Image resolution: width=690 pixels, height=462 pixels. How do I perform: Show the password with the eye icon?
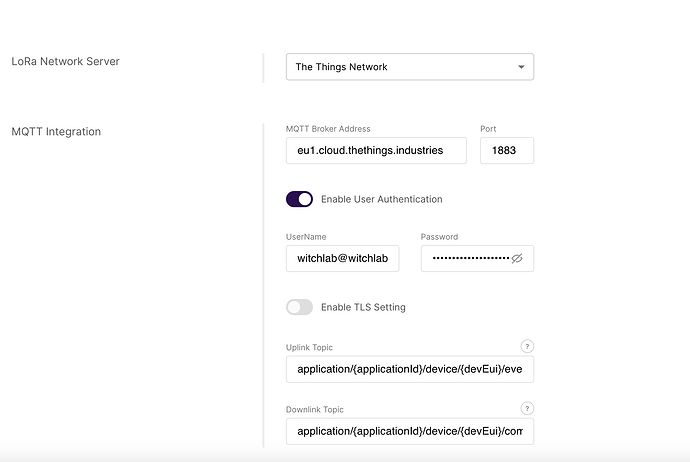(517, 258)
